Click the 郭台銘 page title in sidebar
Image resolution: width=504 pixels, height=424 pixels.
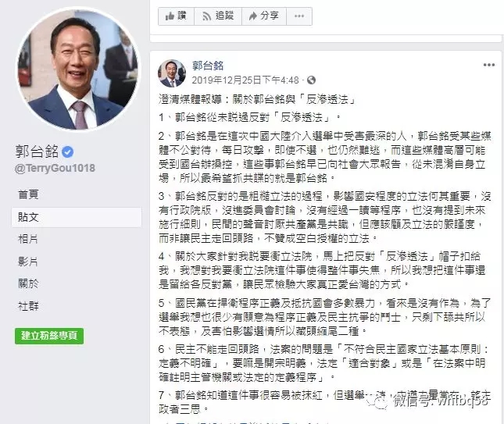tap(38, 151)
